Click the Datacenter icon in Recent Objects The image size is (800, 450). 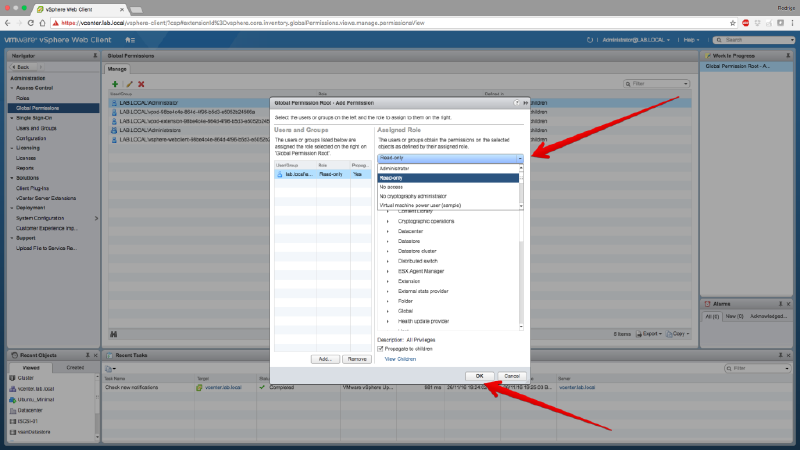click(14, 409)
